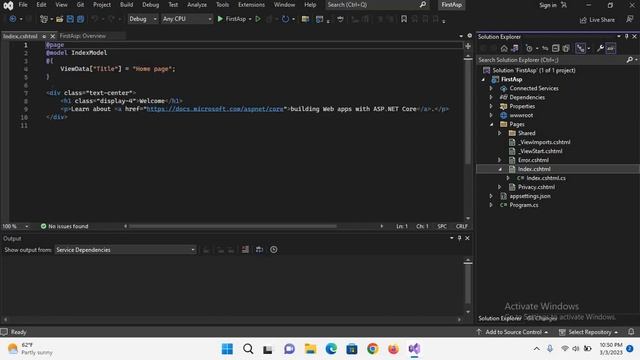Viewport: 640px width, 360px height.
Task: Click the No issues found indicator
Action: (x=64, y=226)
